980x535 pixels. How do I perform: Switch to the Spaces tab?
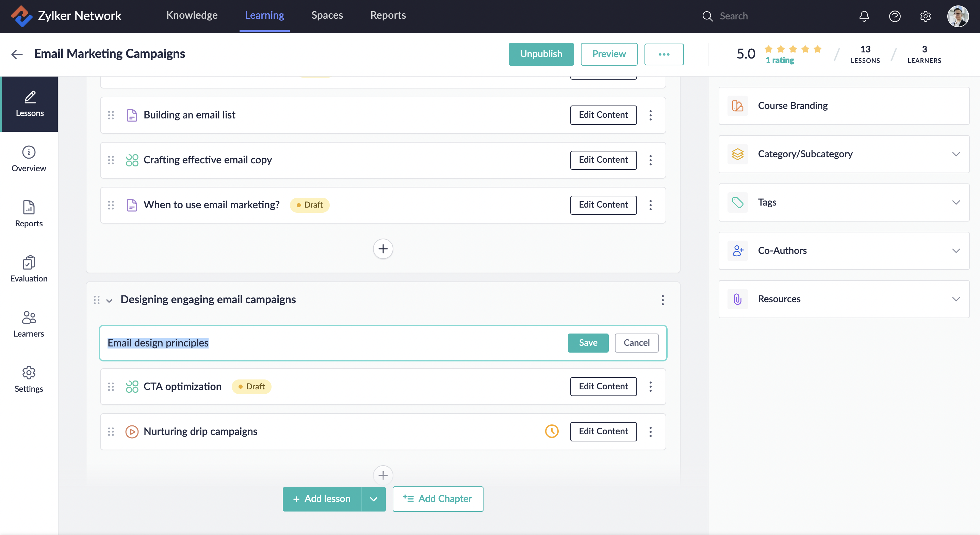coord(327,15)
